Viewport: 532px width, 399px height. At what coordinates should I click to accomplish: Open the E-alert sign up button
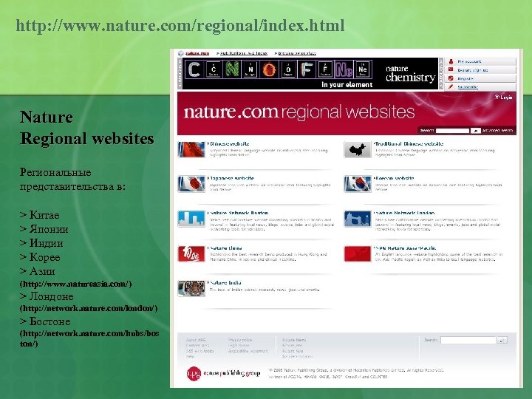click(x=480, y=70)
